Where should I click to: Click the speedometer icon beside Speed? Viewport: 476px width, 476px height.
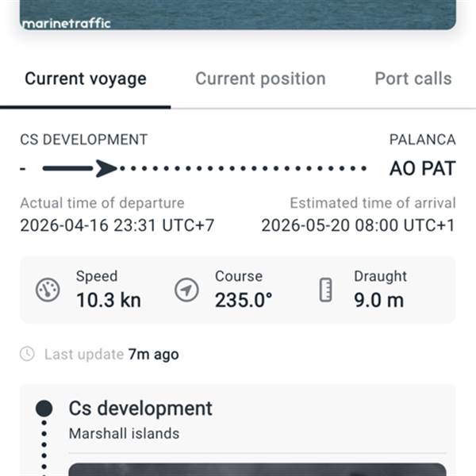pyautogui.click(x=48, y=290)
